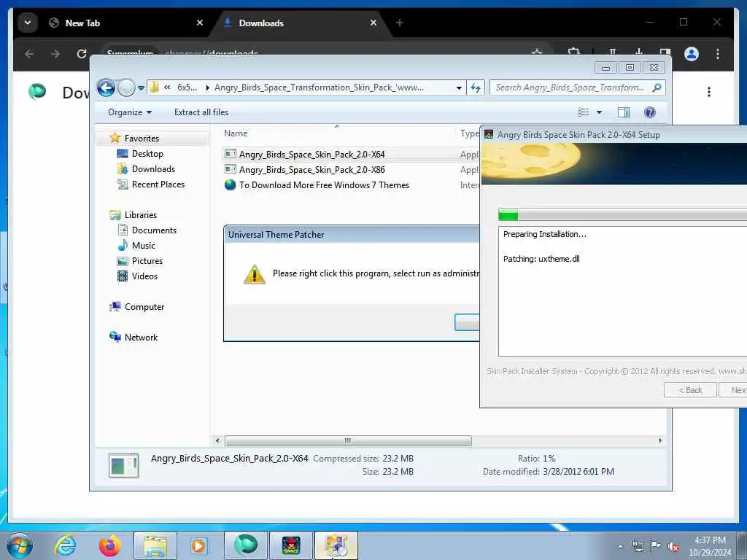Click the Universal Theme Patcher dialog button
This screenshot has height=560, width=747.
tap(467, 322)
